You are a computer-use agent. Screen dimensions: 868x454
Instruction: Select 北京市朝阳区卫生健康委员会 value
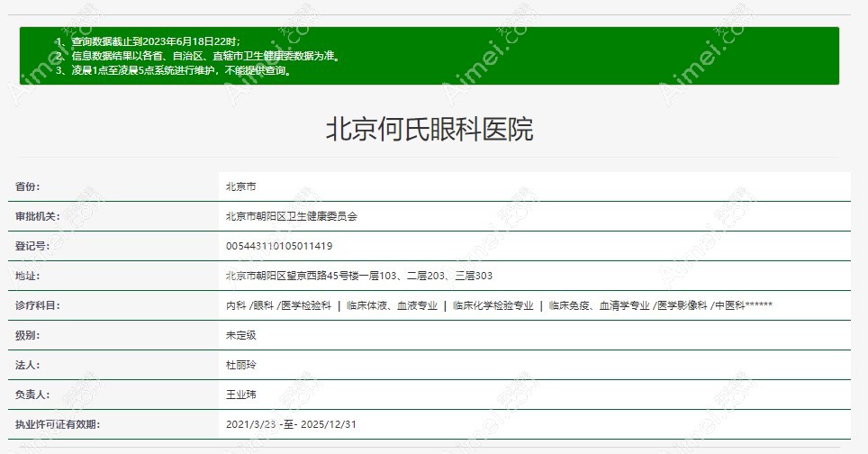point(292,216)
